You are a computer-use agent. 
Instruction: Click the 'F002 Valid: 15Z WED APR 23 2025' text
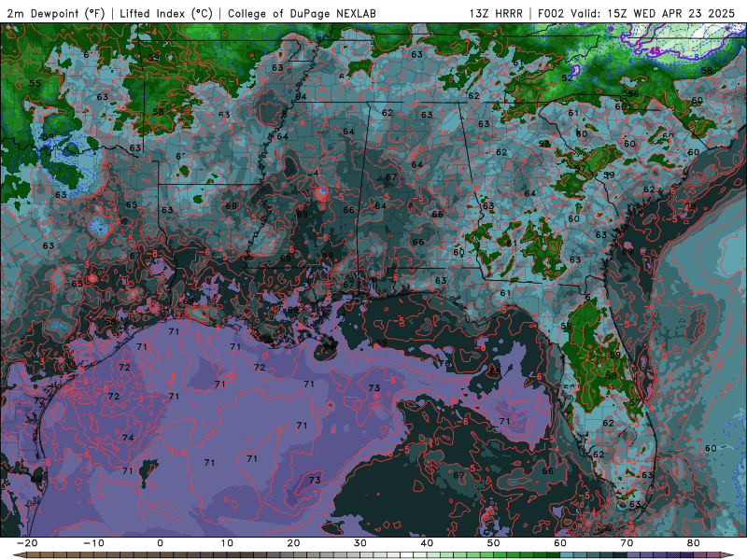coord(636,13)
